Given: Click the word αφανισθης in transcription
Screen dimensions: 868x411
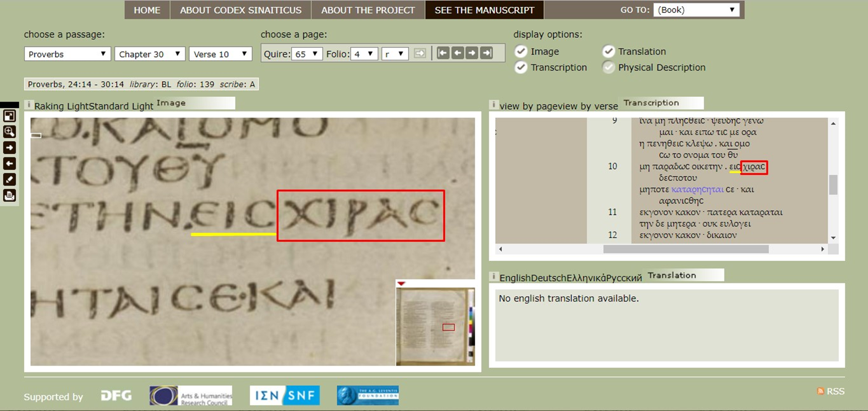Looking at the screenshot, I should point(681,201).
